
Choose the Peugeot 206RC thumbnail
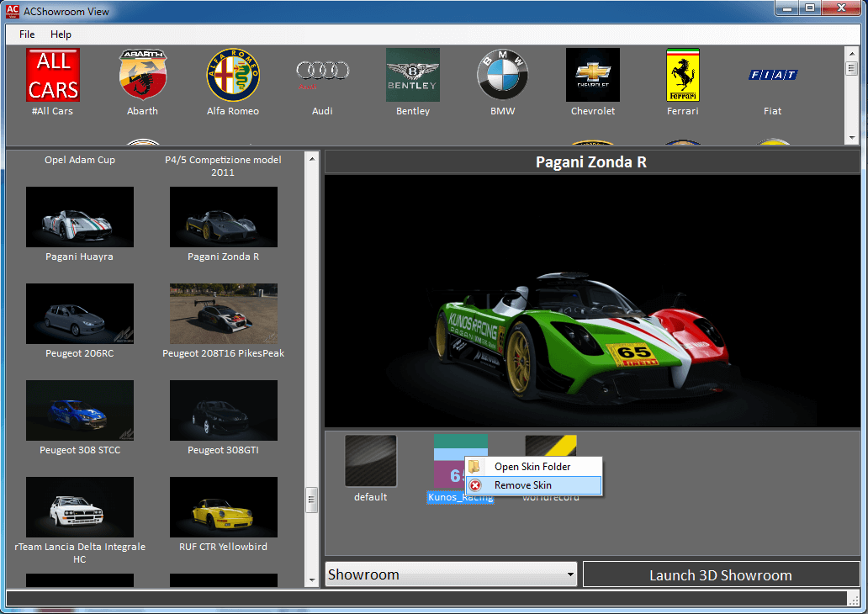pos(80,314)
